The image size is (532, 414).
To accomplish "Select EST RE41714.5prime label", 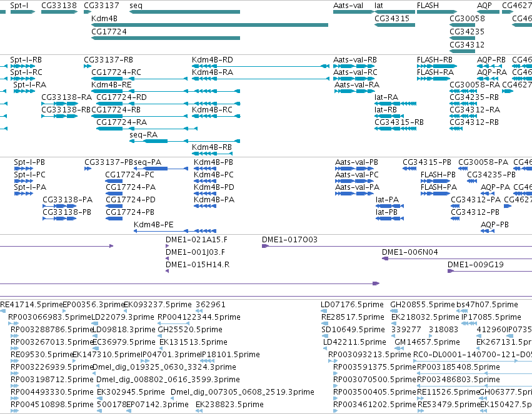I will 31,305.
